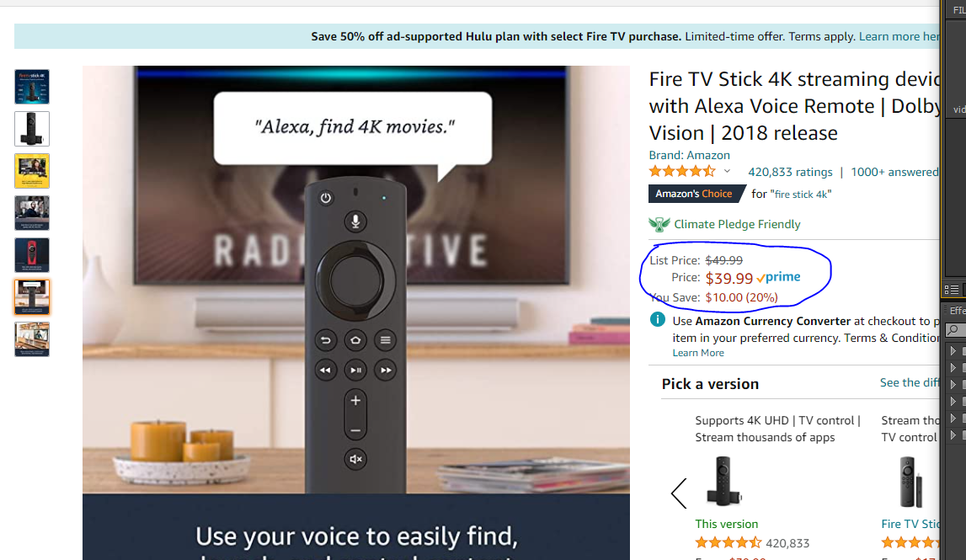
Task: Select the red remote product thumbnail
Action: click(32, 255)
